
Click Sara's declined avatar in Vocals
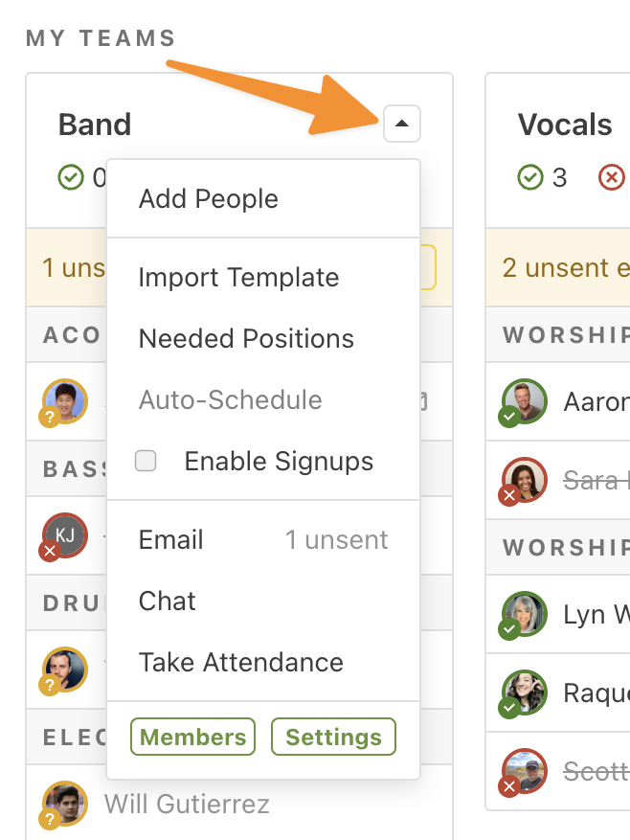[524, 481]
